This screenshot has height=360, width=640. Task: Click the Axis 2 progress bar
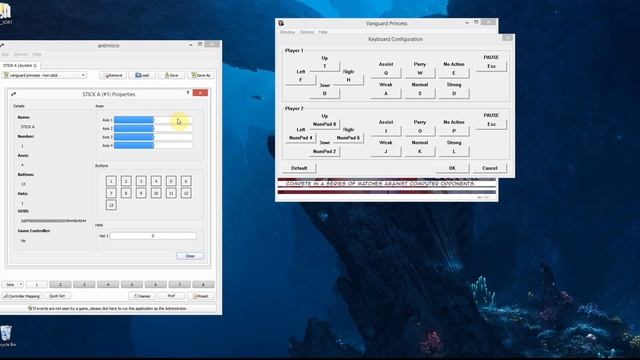coord(153,129)
